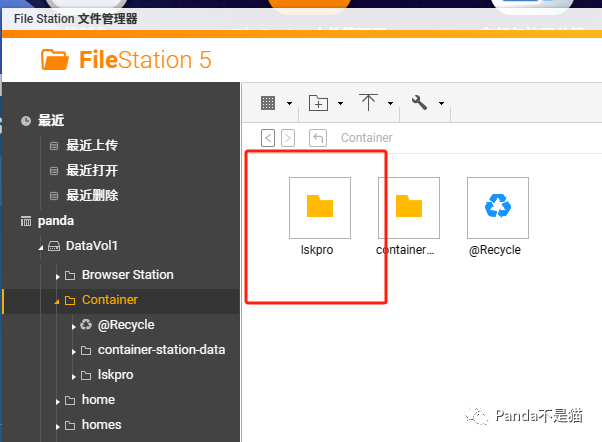Click the create new folder icon
The width and height of the screenshot is (602, 442).
[x=319, y=103]
